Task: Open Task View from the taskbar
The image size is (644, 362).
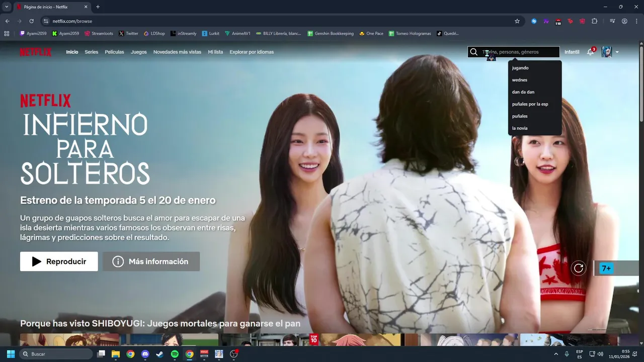Action: click(x=101, y=354)
